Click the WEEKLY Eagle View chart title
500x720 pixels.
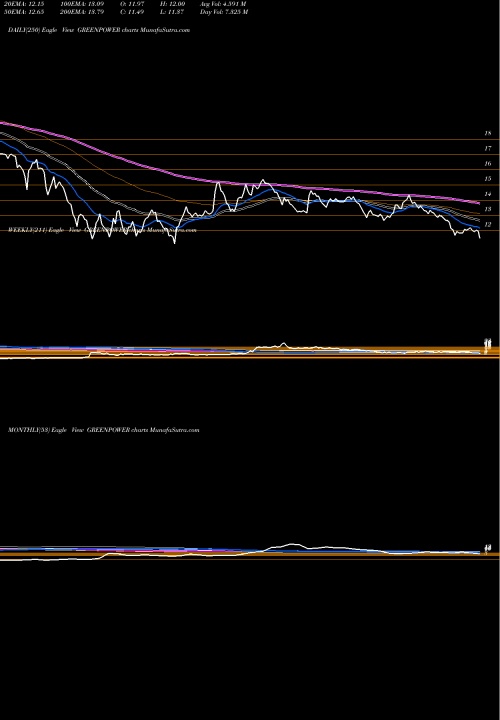coord(102,230)
